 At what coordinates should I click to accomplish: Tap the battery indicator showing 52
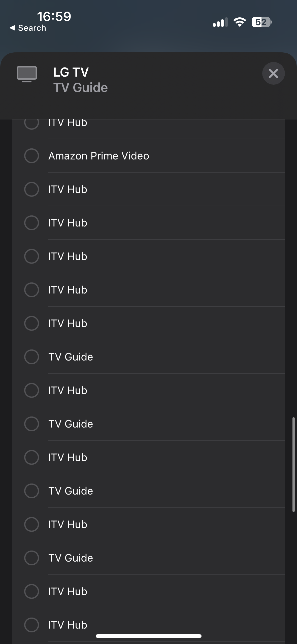pyautogui.click(x=261, y=22)
